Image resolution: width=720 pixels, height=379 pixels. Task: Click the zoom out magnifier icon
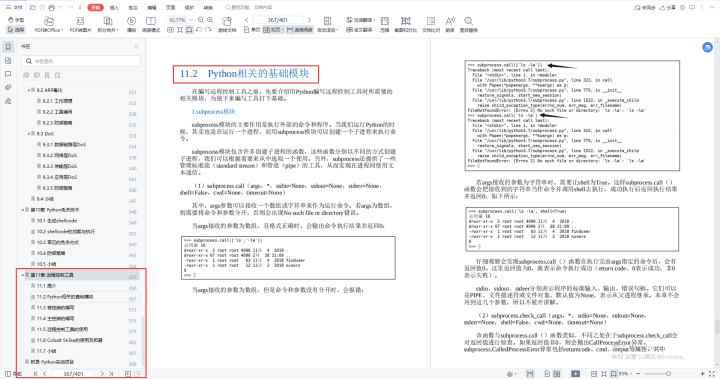(x=201, y=20)
